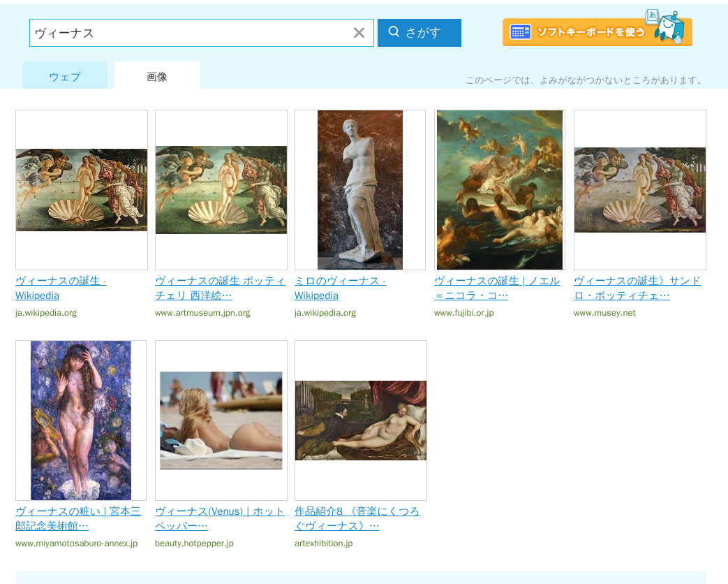Click the artexhibition.jp source text

tap(324, 543)
